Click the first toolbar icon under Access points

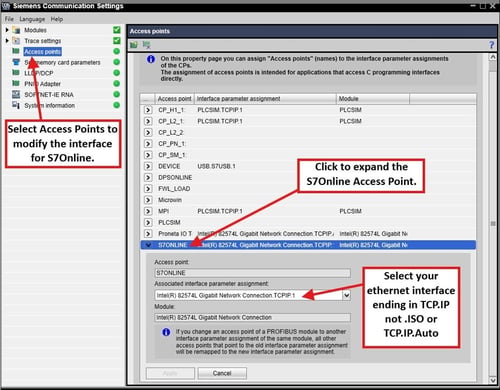134,45
